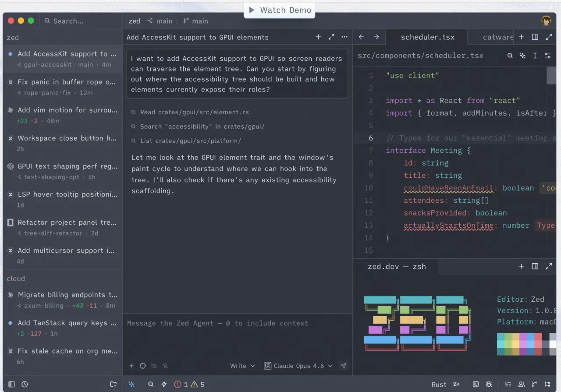Switch to the catware tab

[492, 37]
